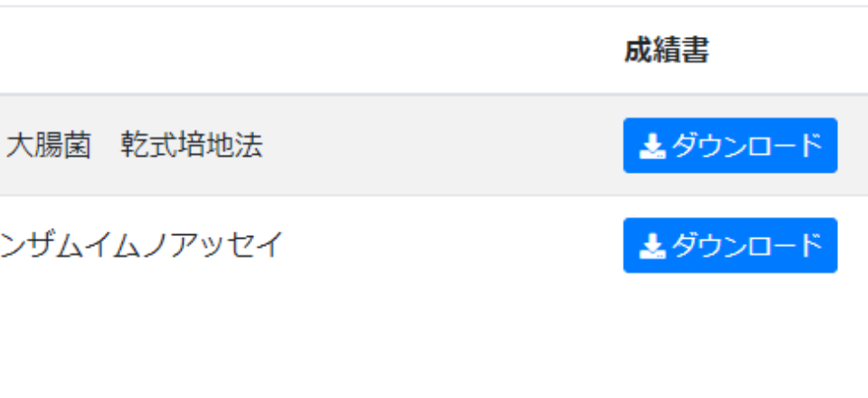The image size is (868, 398).
Task: Download the ザムイムノアッセイ report
Action: point(731,245)
